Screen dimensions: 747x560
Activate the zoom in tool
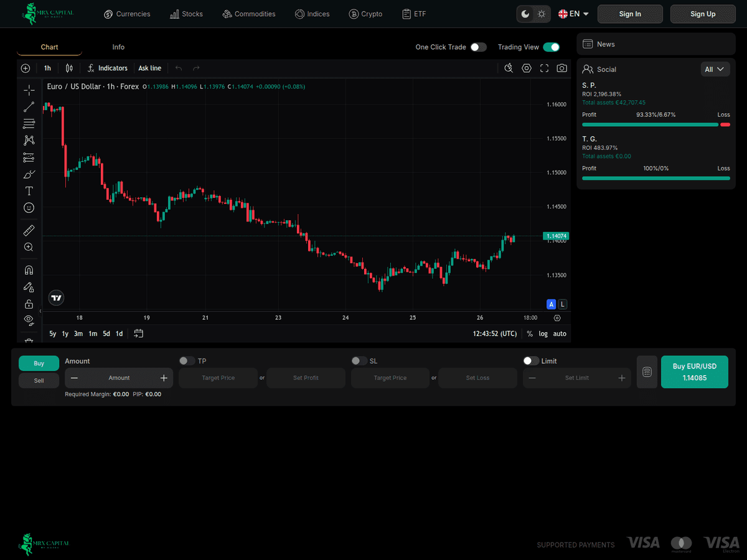tap(29, 248)
